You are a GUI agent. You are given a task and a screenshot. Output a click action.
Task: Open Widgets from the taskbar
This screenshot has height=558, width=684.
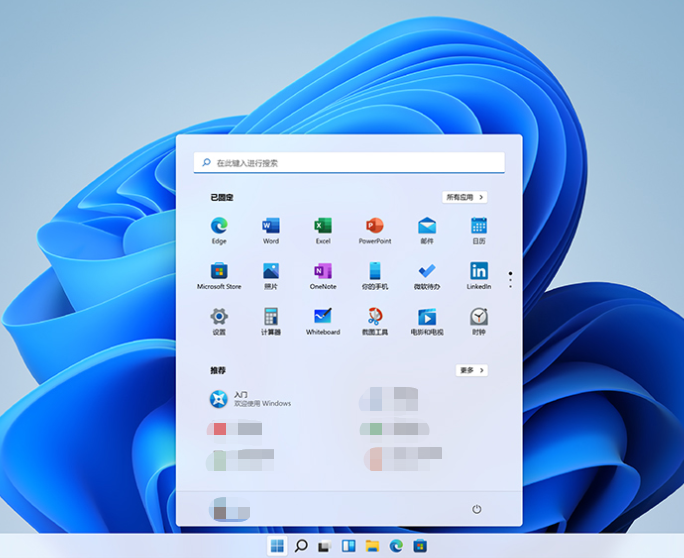pos(349,546)
